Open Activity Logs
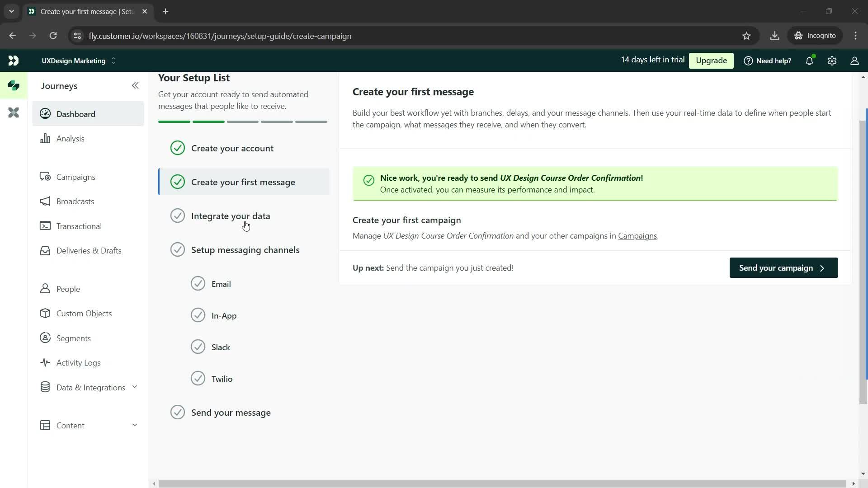Viewport: 868px width, 488px height. coord(88,362)
